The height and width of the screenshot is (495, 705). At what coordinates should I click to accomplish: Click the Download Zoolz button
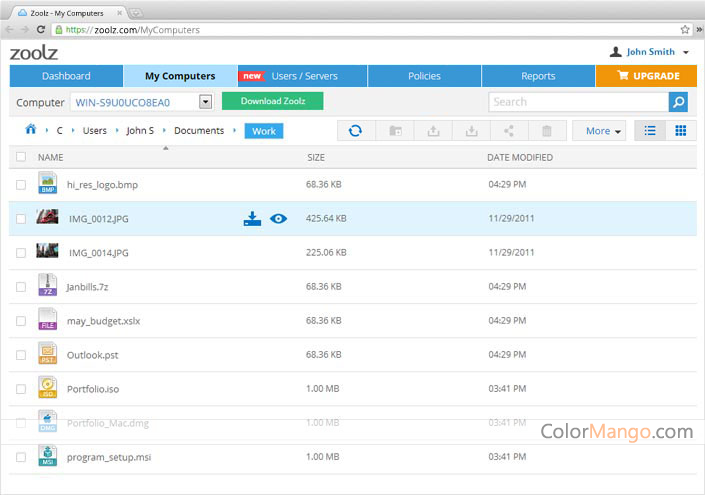(272, 101)
